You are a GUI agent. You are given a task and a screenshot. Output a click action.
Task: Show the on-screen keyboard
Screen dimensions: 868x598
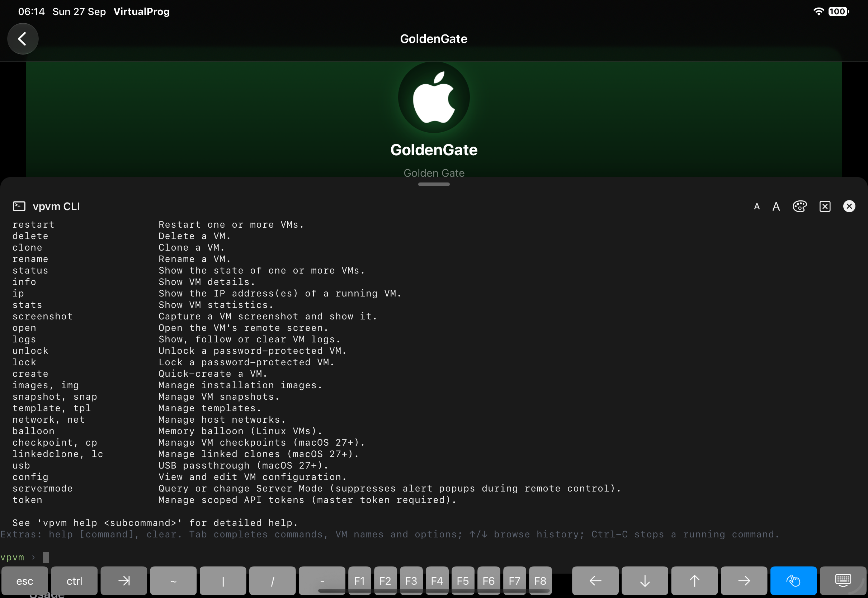click(x=843, y=581)
